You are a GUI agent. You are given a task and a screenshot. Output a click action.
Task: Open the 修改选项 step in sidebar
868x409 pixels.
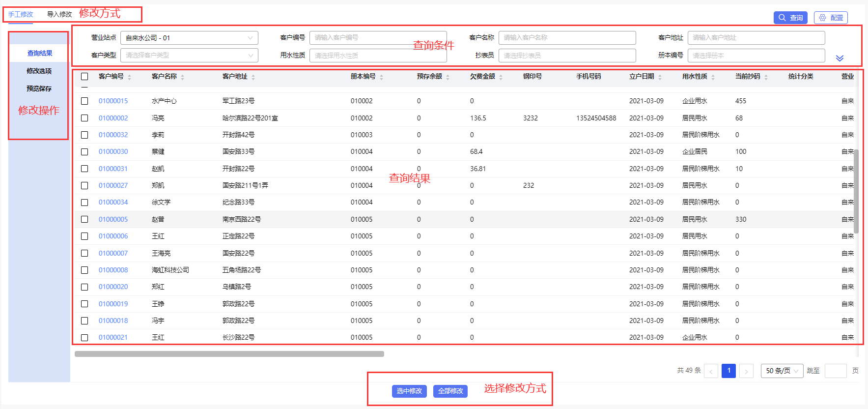click(x=39, y=71)
